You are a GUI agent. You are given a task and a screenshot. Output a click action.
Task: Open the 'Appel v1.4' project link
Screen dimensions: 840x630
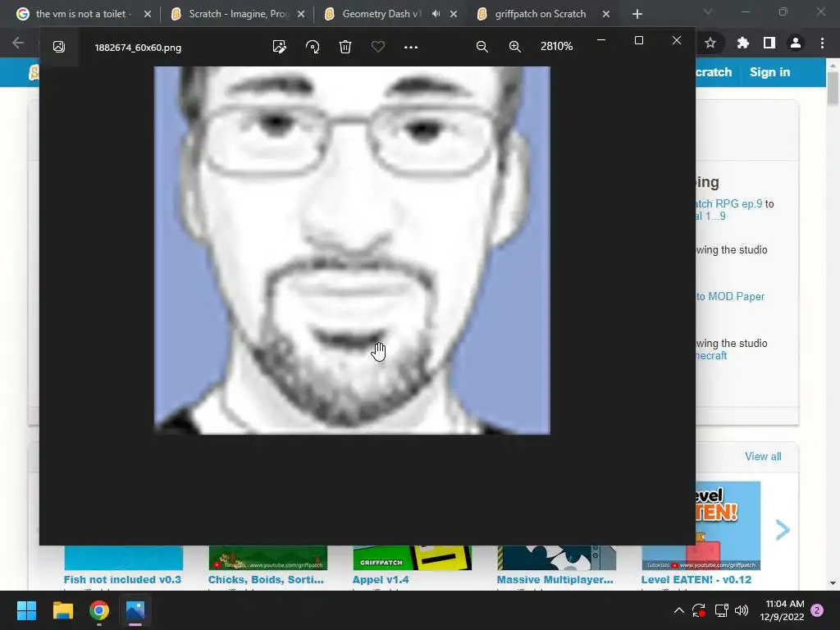(381, 580)
